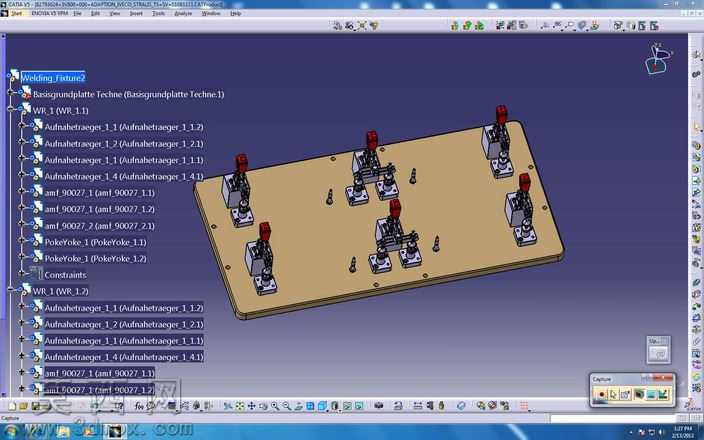This screenshot has height=440, width=704.
Task: Click the Hide/Show icon
Action: pos(347,406)
